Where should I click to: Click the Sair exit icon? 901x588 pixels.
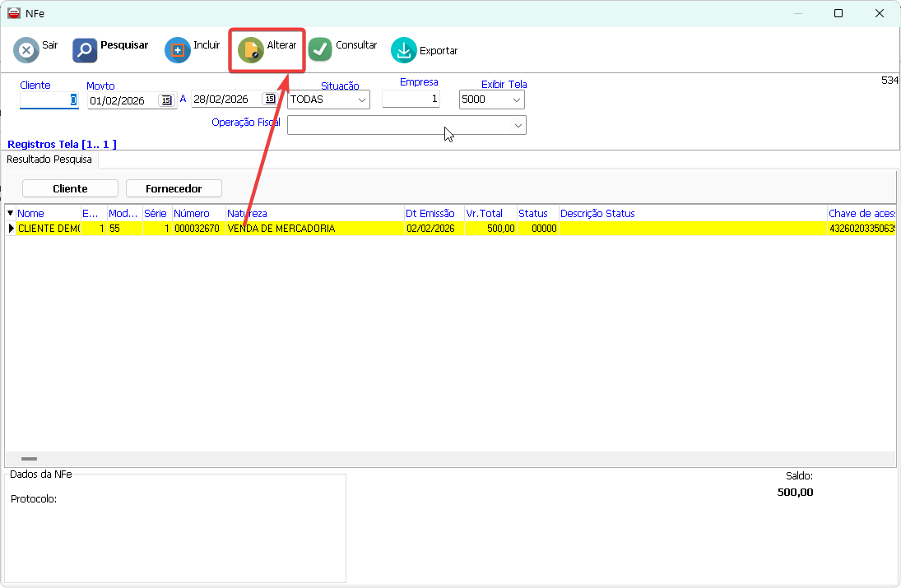pyautogui.click(x=26, y=50)
